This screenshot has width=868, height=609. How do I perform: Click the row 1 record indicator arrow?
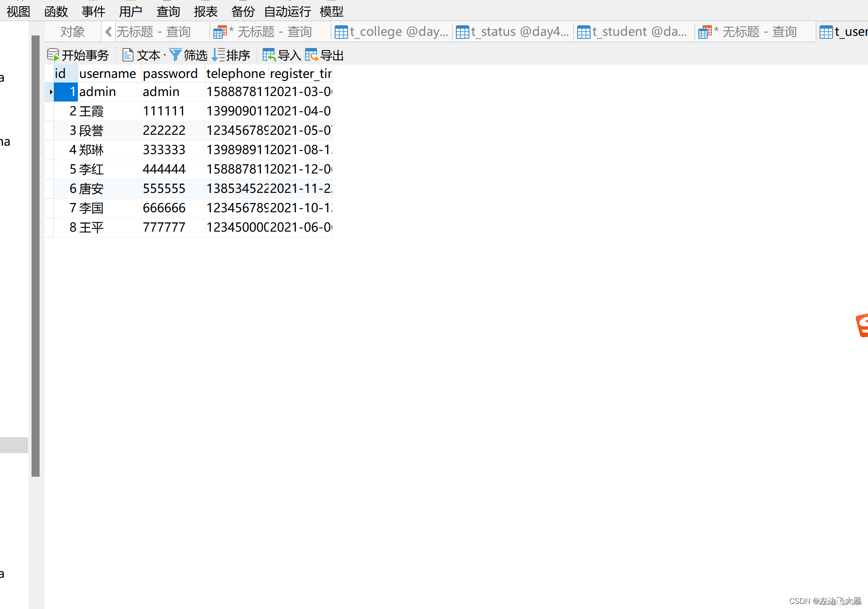click(51, 92)
